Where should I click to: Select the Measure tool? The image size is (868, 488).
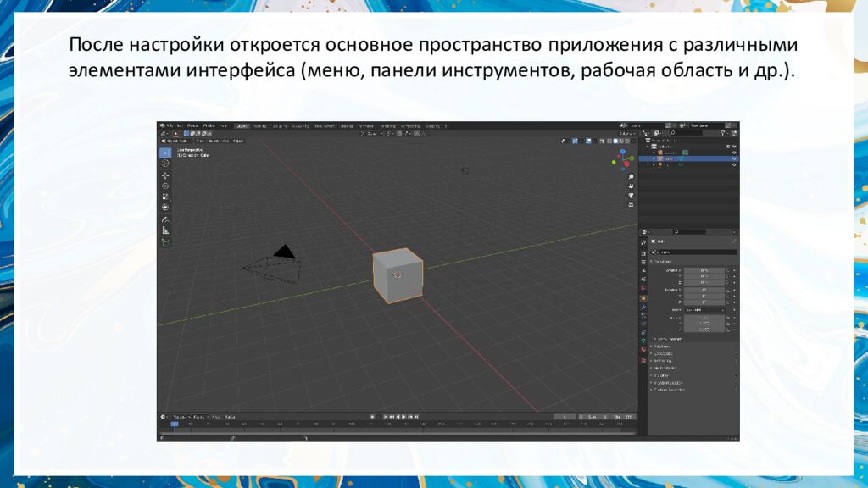tap(165, 230)
